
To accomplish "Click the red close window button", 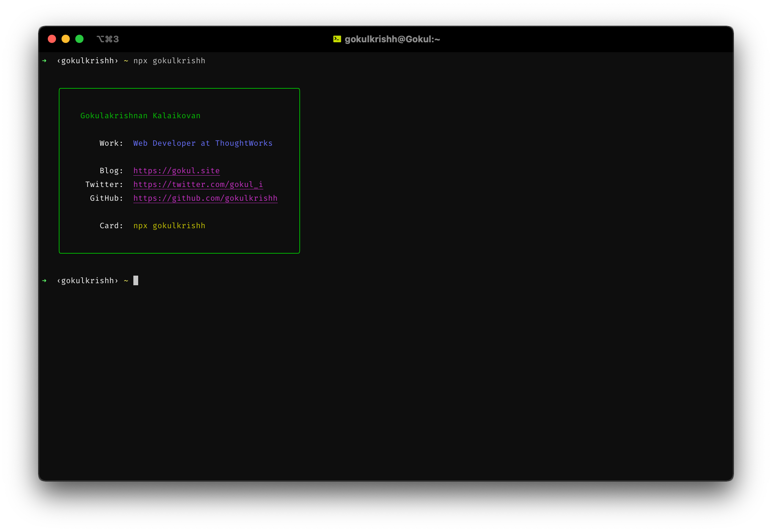I will [x=52, y=39].
